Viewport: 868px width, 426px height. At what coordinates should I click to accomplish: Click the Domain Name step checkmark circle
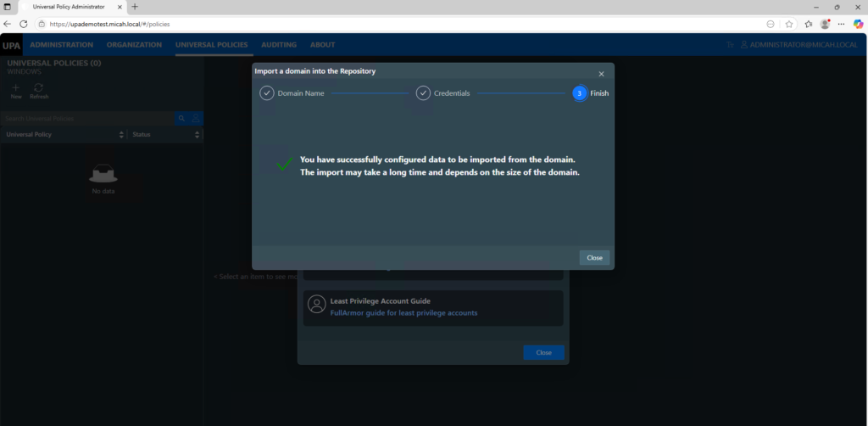pos(267,93)
